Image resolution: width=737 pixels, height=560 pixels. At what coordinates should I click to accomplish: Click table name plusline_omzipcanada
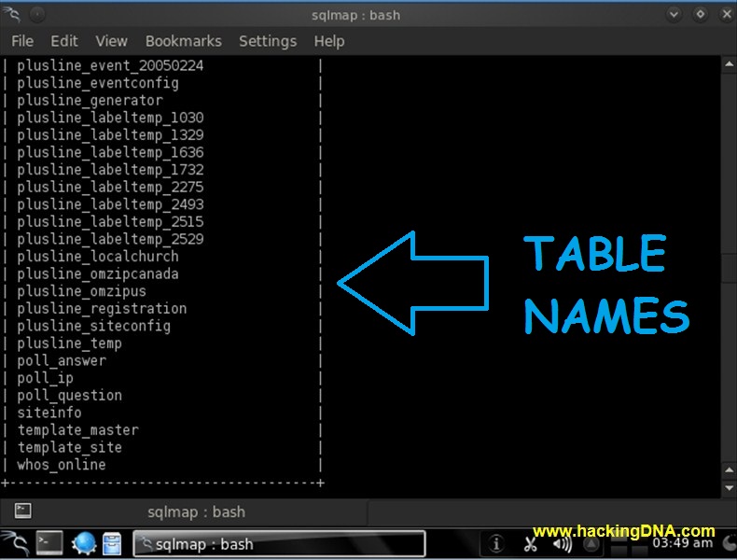point(98,274)
